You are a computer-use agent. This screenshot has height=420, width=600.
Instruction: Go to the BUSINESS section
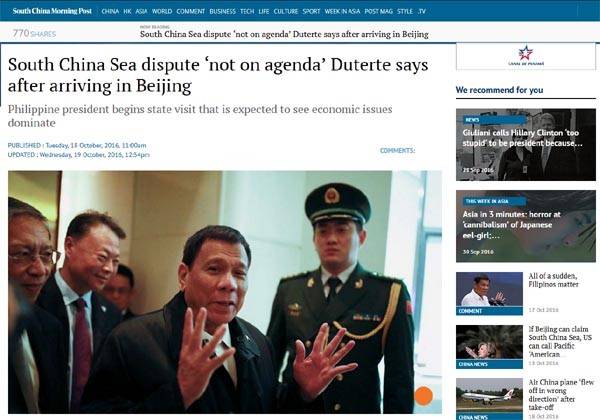point(222,11)
